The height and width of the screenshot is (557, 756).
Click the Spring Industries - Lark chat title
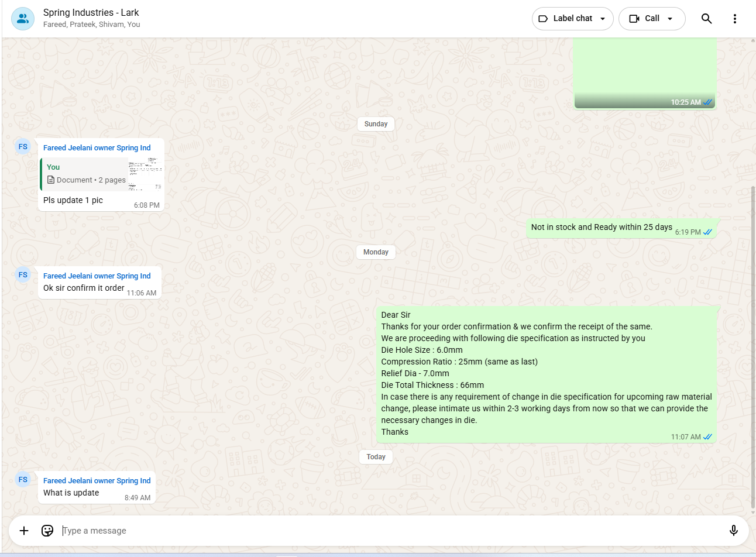(x=91, y=12)
